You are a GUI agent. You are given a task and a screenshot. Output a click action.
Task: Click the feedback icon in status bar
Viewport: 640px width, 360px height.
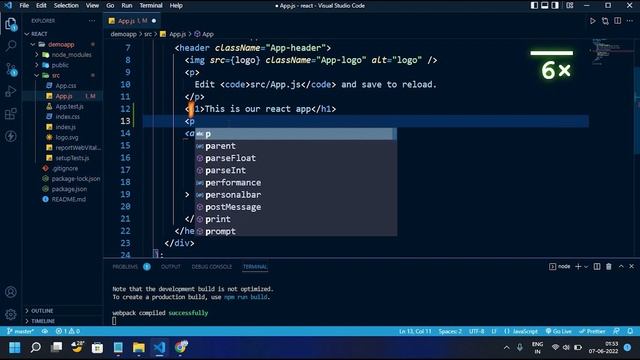616,331
